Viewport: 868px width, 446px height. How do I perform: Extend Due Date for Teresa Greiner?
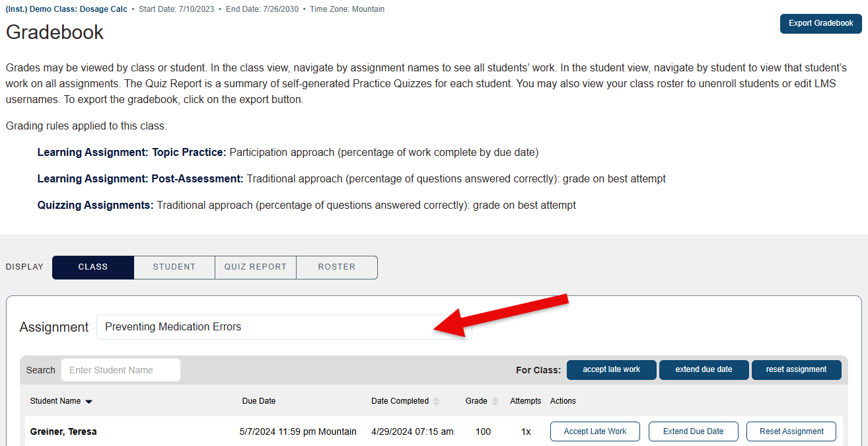point(693,431)
